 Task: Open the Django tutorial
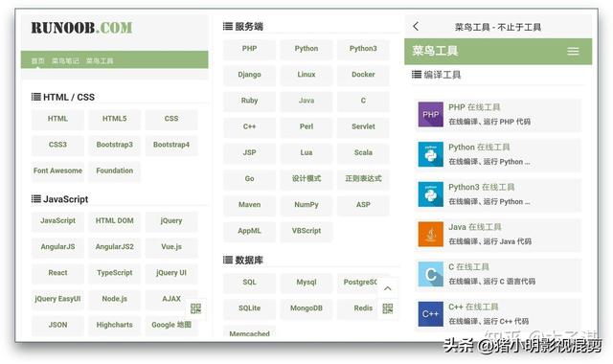[x=249, y=75]
